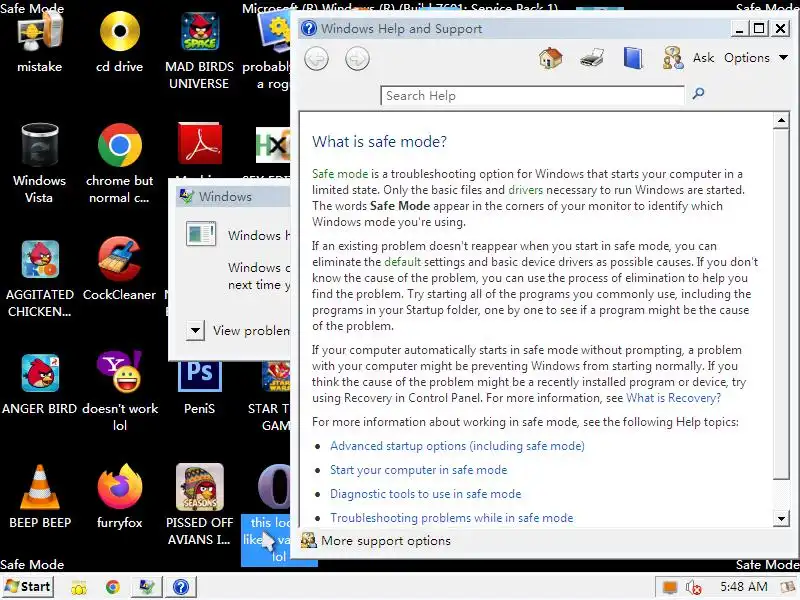Click the Help scrollbar up arrow
The image size is (800, 600).
pos(781,120)
